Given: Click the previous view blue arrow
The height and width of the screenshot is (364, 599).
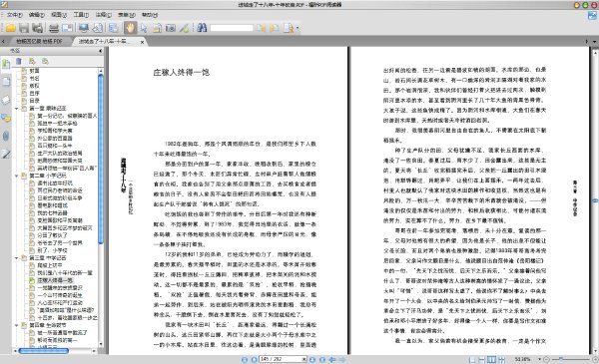Looking at the screenshot, I should click(332, 359).
